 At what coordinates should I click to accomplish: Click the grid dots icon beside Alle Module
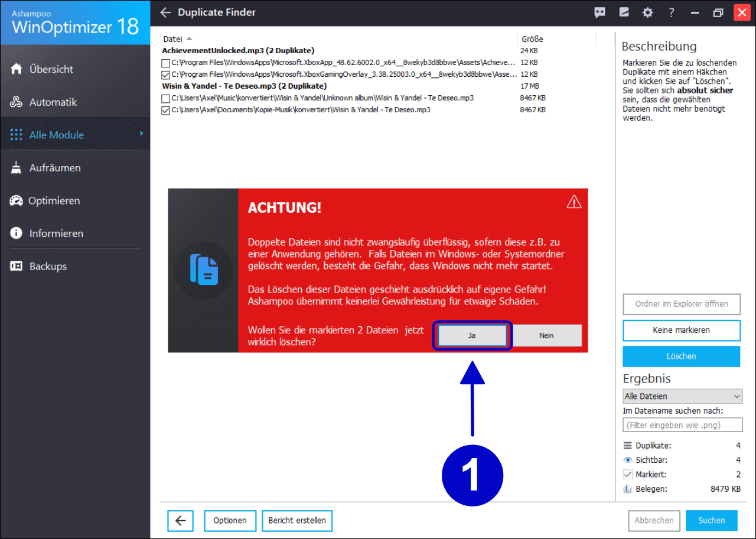17,135
